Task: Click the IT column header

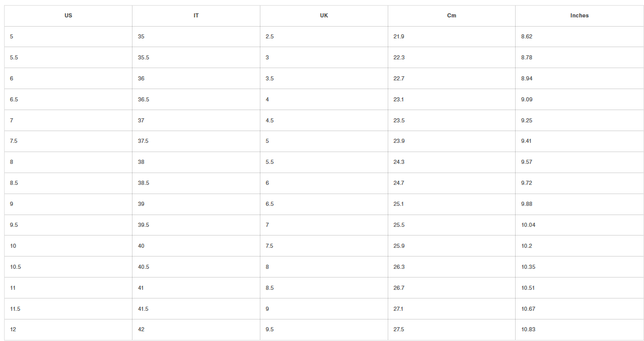Action: coord(196,16)
